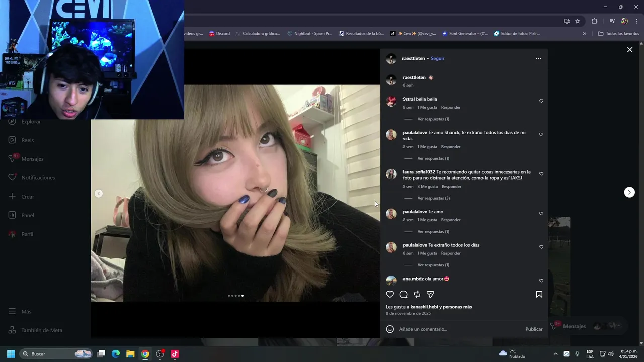Like laura_sofia1032's comment heart
644x362 pixels.
[541, 174]
